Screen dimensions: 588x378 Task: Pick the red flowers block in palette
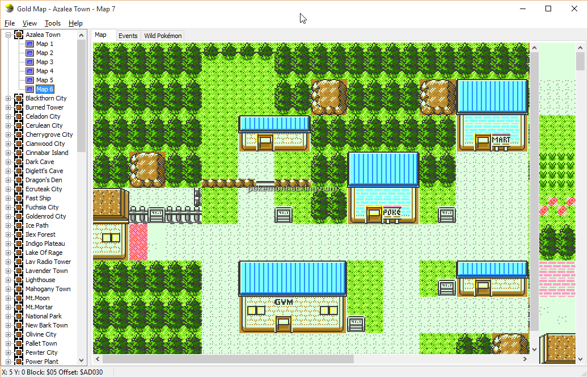(x=557, y=205)
